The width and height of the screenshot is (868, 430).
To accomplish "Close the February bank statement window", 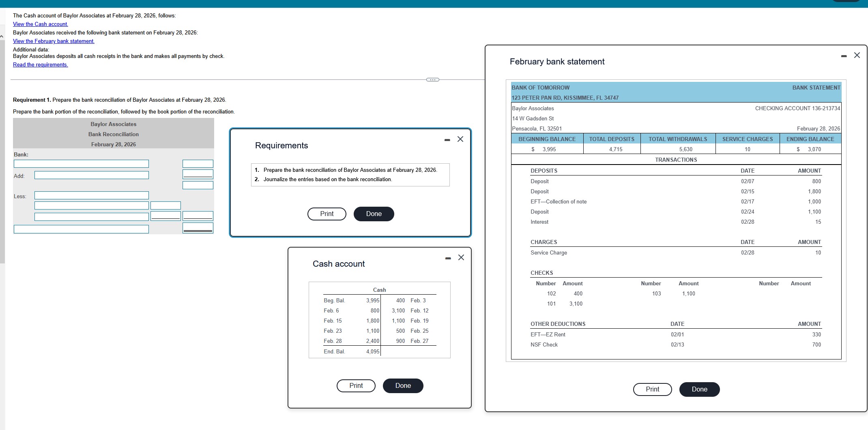I will tap(857, 55).
